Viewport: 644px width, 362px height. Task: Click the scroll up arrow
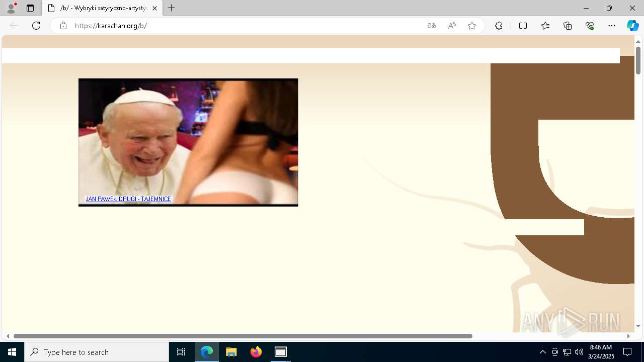coord(638,41)
